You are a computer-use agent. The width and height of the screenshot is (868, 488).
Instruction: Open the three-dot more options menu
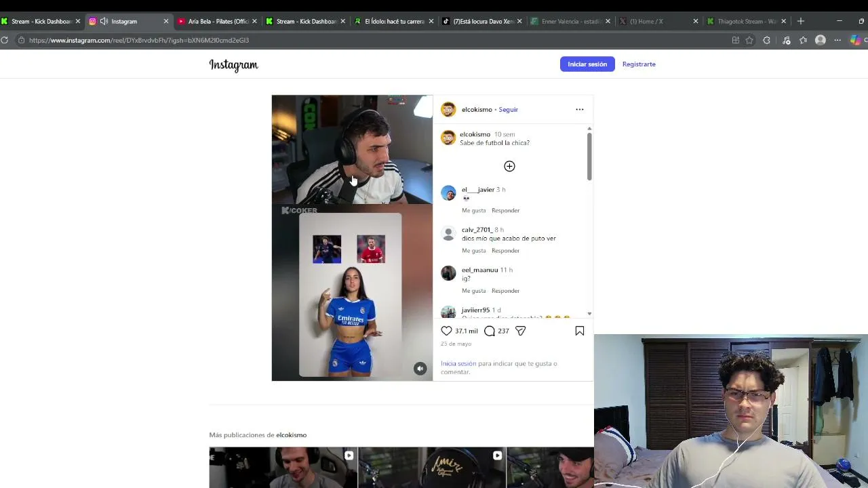580,109
